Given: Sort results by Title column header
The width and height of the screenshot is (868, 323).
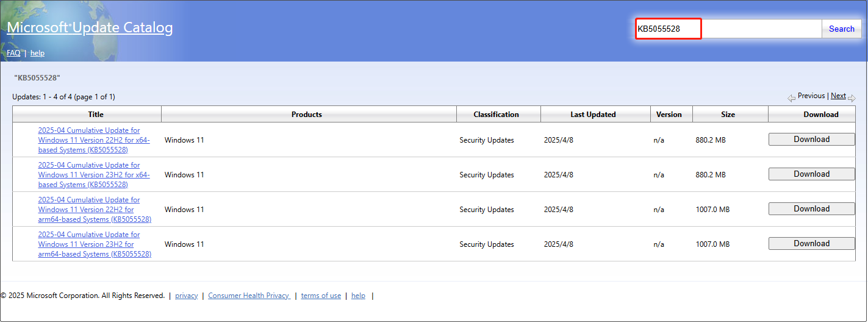Looking at the screenshot, I should tap(96, 115).
